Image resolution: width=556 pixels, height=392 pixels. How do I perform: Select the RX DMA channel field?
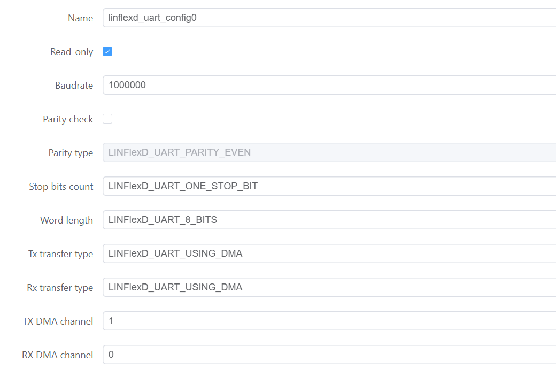329,355
